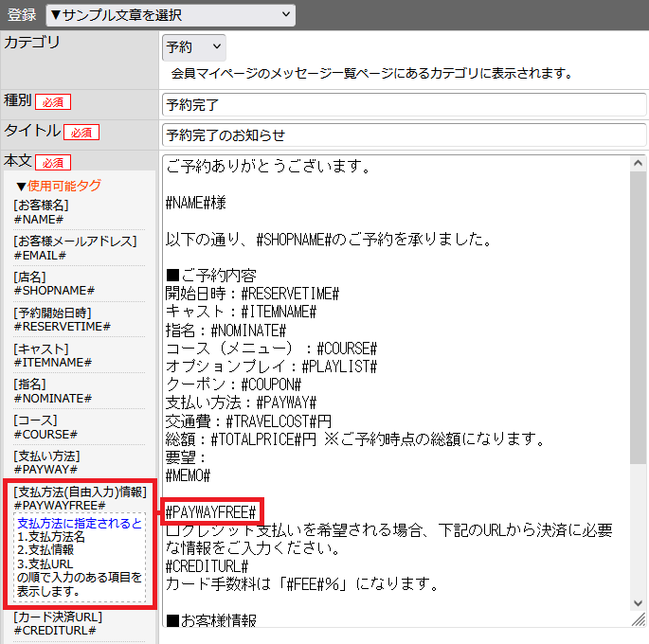Click the scroll down arrow of 本文 textarea
The image size is (649, 644).
click(x=638, y=603)
